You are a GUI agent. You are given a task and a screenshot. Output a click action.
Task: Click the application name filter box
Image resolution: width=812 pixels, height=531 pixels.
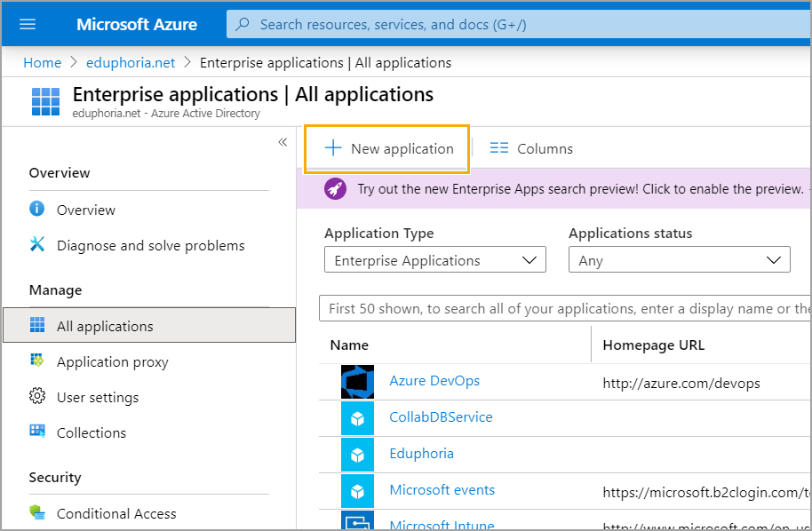[x=564, y=308]
